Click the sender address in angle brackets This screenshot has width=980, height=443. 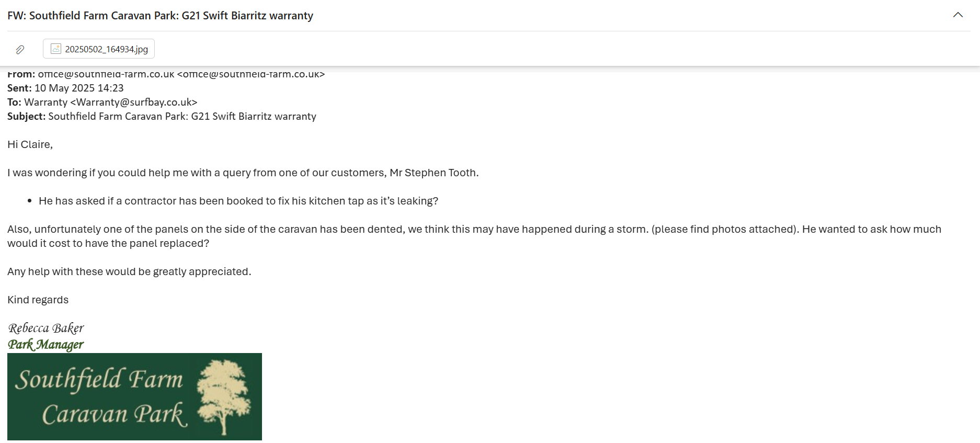(x=251, y=74)
